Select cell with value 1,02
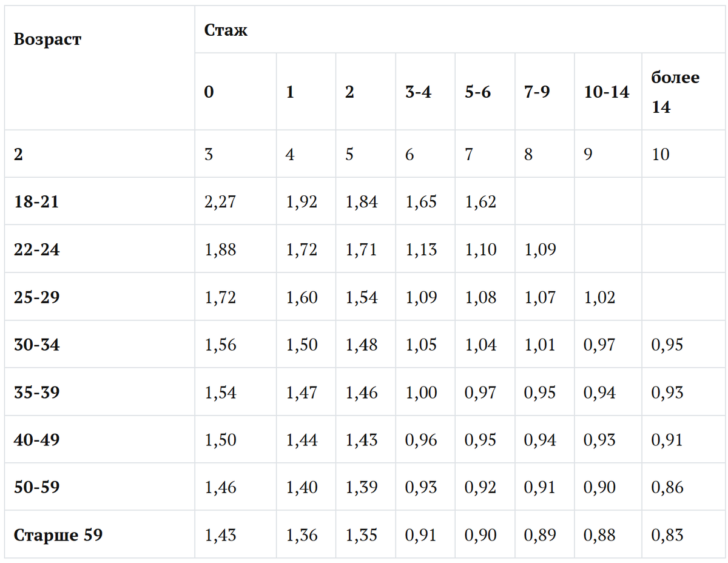Screen dimensions: 728x563 (x=608, y=297)
